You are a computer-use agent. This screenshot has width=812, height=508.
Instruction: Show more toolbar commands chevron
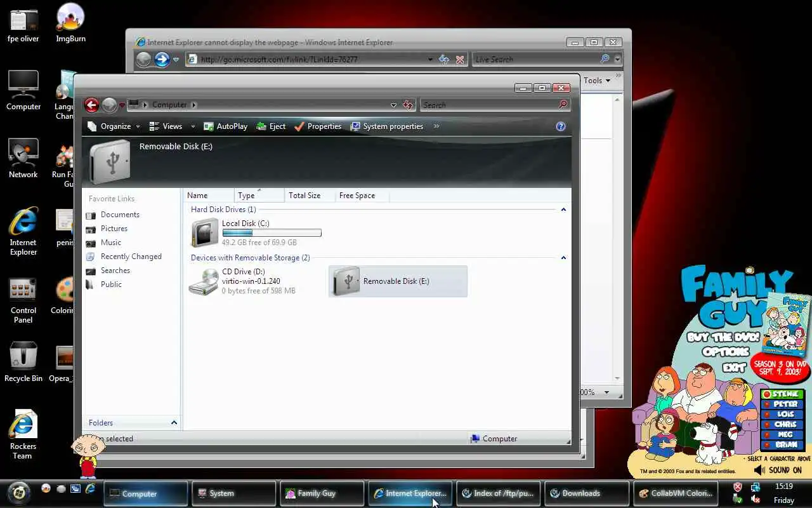[x=436, y=126]
